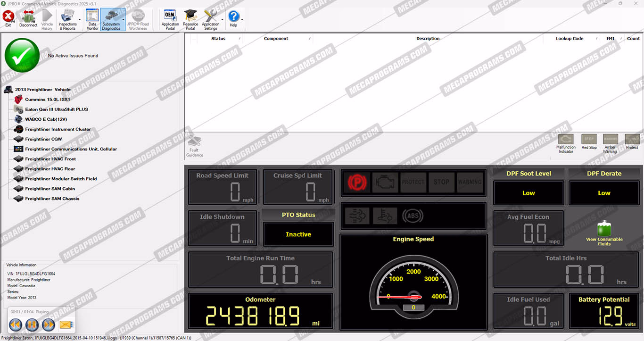Image resolution: width=644 pixels, height=341 pixels.
Task: Select Freightliner SAM Cabin
Action: 50,189
